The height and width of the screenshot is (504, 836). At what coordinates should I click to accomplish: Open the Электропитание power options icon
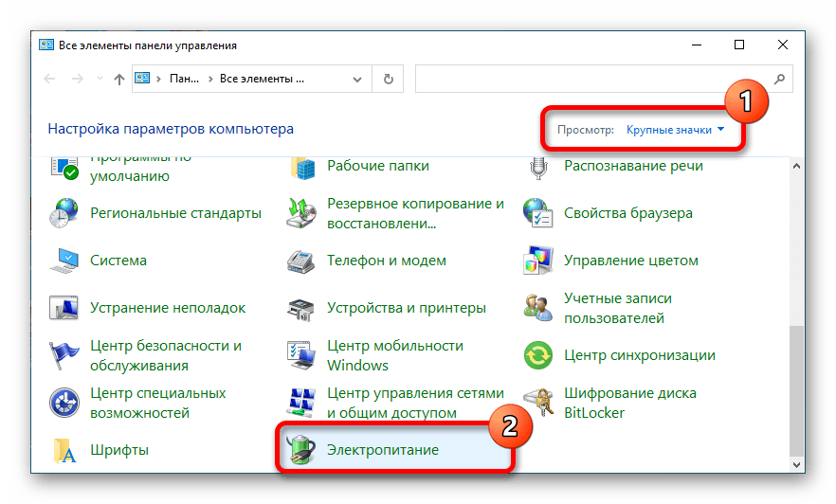click(300, 449)
